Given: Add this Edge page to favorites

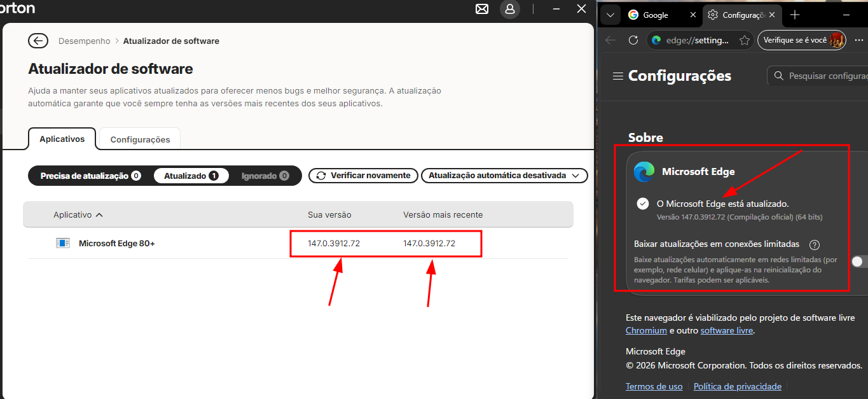Looking at the screenshot, I should [744, 40].
